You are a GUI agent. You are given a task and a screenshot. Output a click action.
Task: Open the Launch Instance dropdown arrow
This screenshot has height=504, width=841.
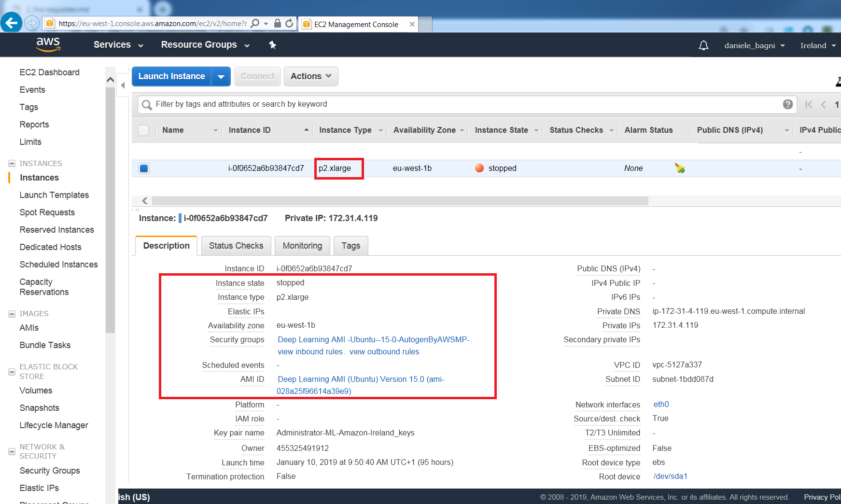pos(221,77)
